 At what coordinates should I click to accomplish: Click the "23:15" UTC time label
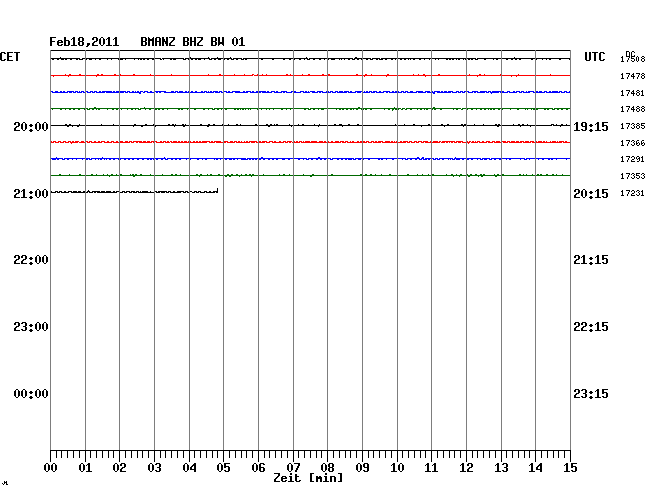click(x=591, y=394)
